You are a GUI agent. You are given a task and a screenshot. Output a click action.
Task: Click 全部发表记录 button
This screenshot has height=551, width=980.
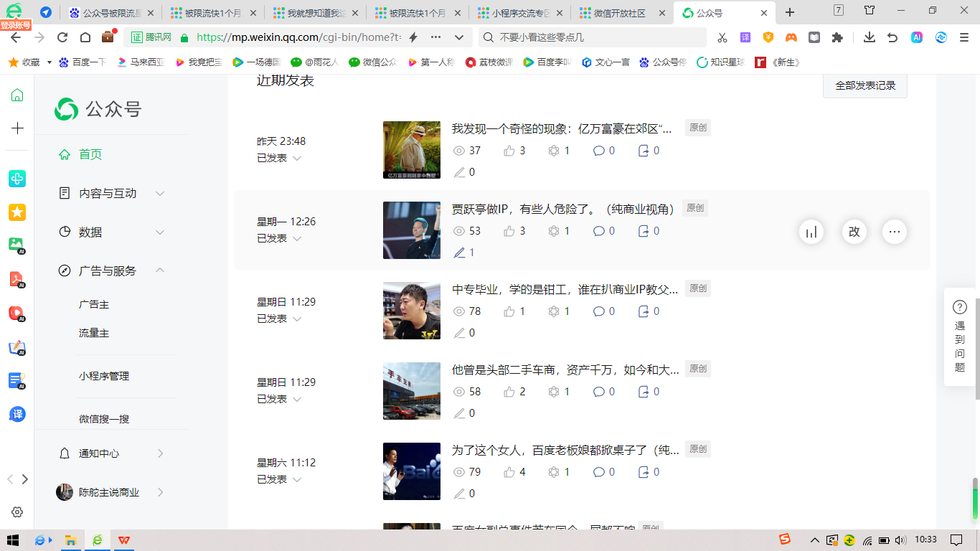click(x=865, y=85)
